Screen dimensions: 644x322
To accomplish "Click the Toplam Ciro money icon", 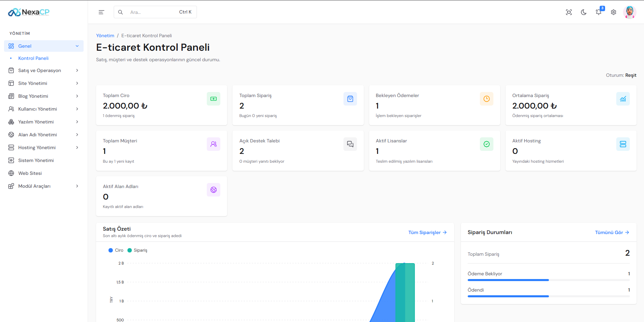I will [214, 99].
